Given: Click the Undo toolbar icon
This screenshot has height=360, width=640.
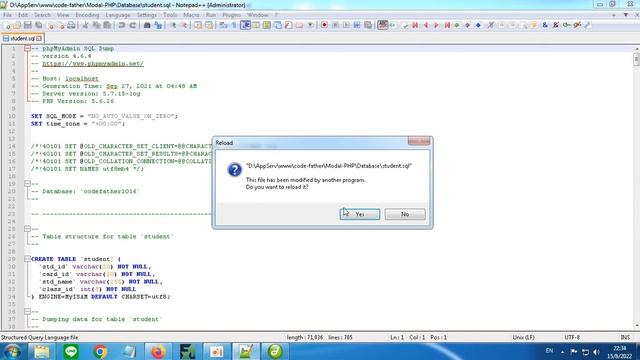Looking at the screenshot, I should [122, 25].
